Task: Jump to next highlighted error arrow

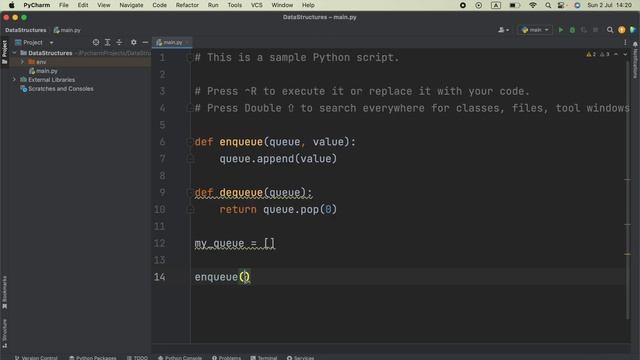Action: point(625,54)
